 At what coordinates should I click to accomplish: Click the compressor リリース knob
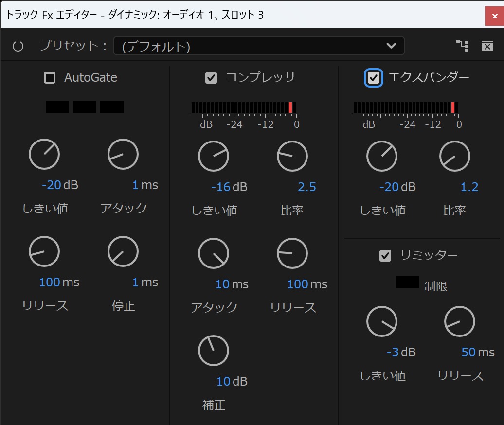click(x=292, y=253)
